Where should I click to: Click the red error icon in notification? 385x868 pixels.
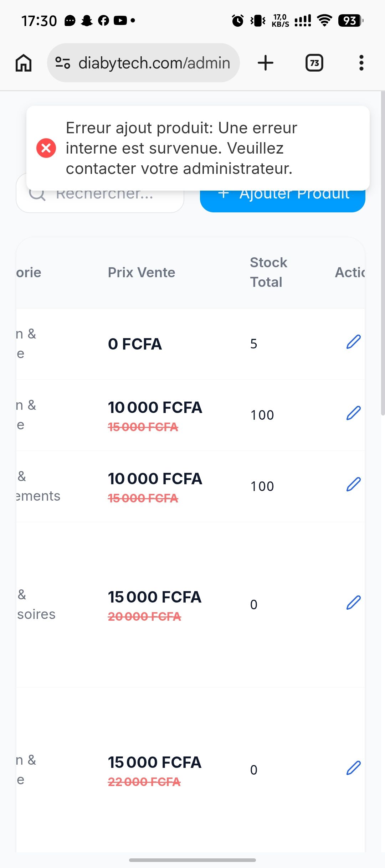(x=46, y=148)
